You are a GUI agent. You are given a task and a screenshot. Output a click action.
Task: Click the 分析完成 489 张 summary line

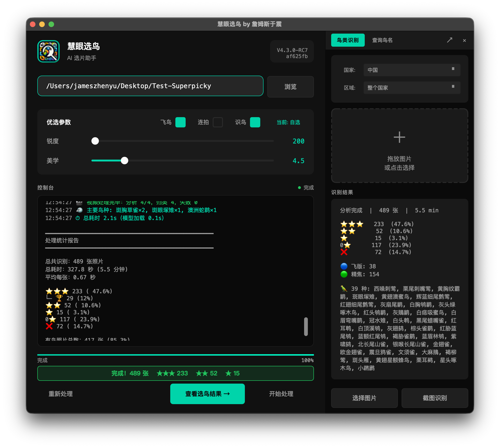[389, 210]
